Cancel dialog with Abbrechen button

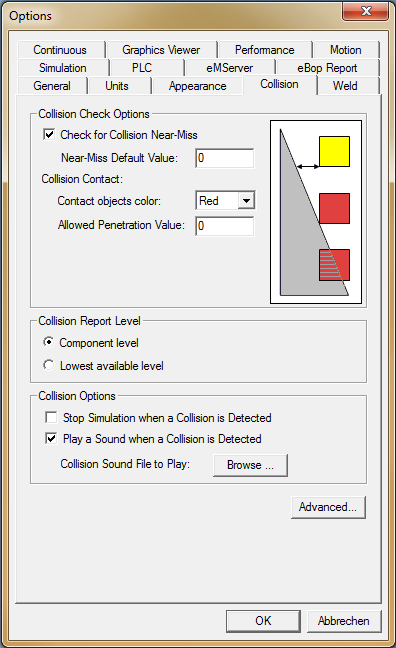tap(344, 621)
